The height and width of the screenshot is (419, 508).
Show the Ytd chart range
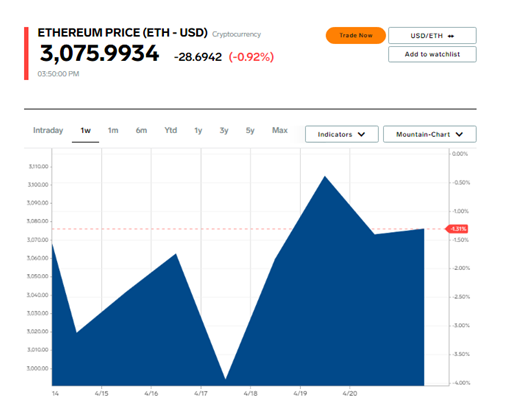coord(171,130)
